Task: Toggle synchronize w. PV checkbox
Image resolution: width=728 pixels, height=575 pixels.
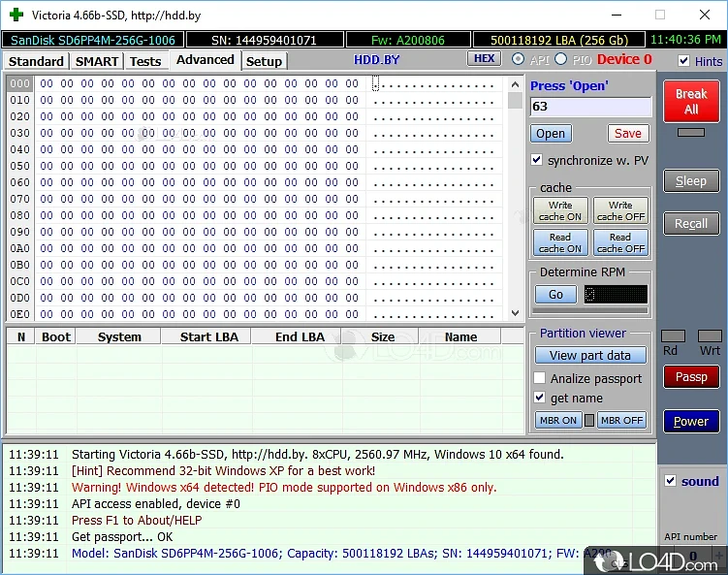Action: (537, 160)
